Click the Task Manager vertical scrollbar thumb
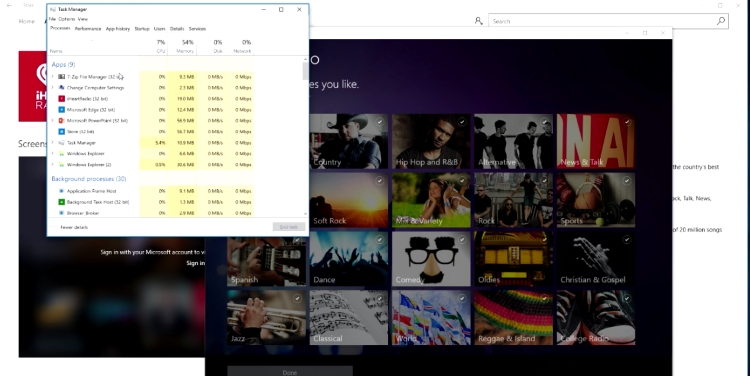 point(305,71)
